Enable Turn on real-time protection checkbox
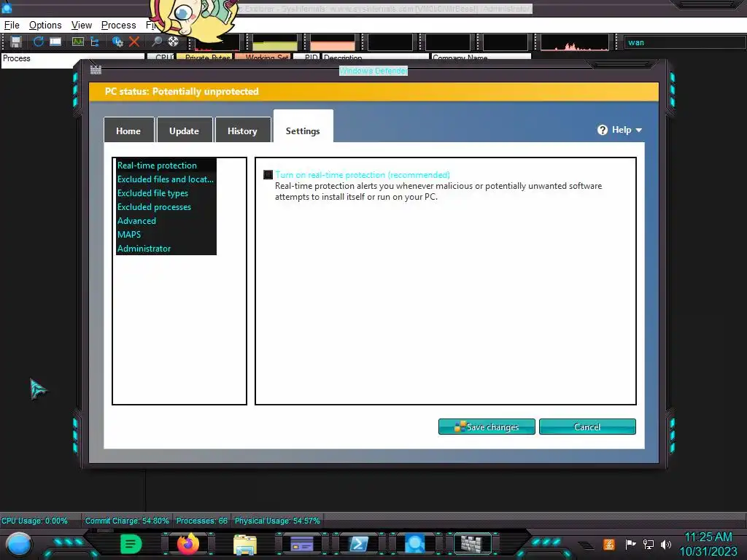This screenshot has height=560, width=747. [268, 175]
